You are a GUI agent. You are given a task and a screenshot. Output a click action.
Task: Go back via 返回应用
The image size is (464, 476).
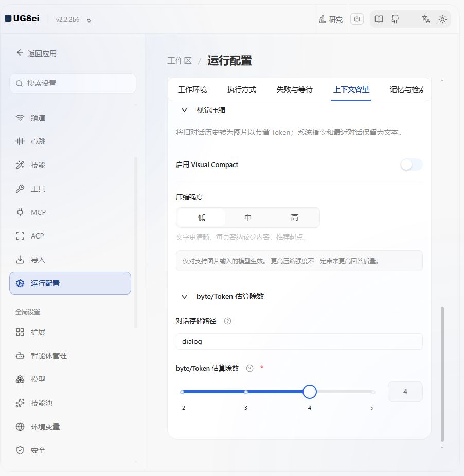(x=37, y=53)
